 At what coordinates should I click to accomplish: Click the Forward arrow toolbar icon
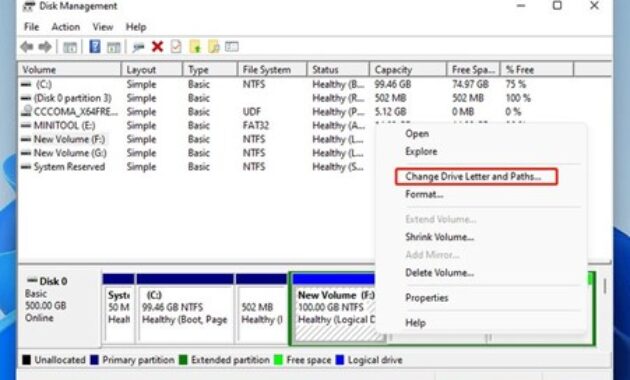45,47
